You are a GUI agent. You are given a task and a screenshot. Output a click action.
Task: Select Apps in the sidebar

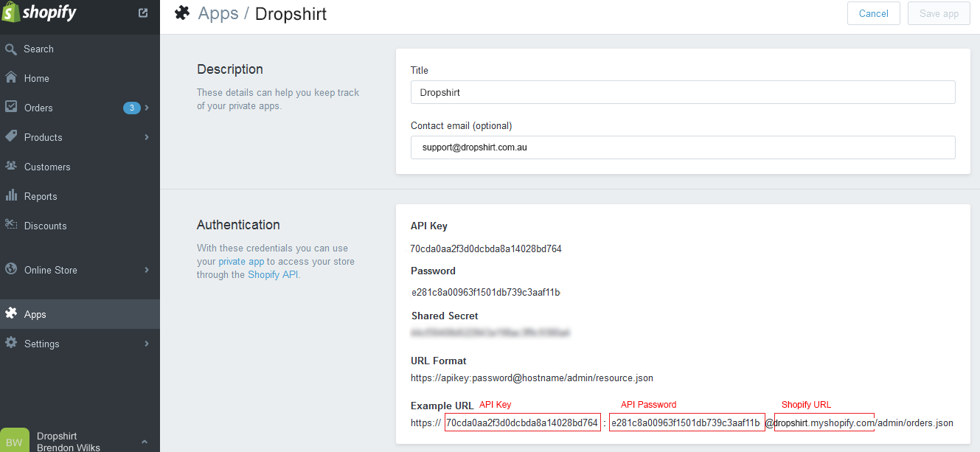(x=80, y=314)
